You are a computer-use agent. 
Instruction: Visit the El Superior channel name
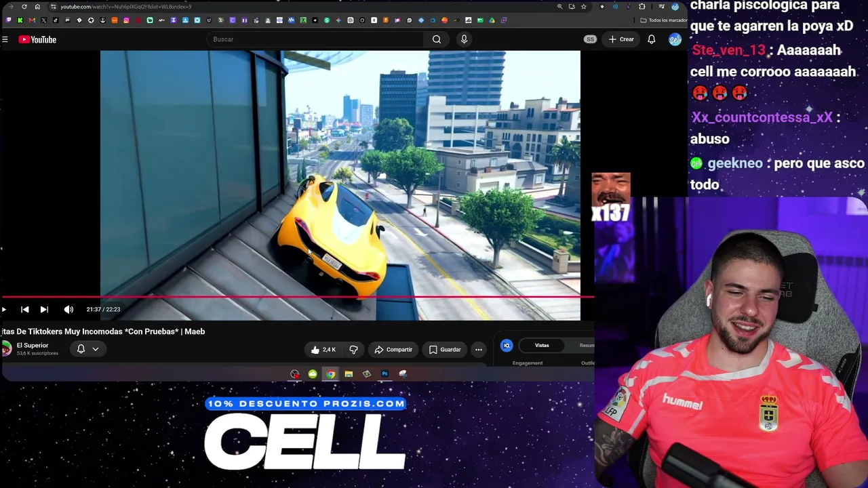tap(33, 346)
